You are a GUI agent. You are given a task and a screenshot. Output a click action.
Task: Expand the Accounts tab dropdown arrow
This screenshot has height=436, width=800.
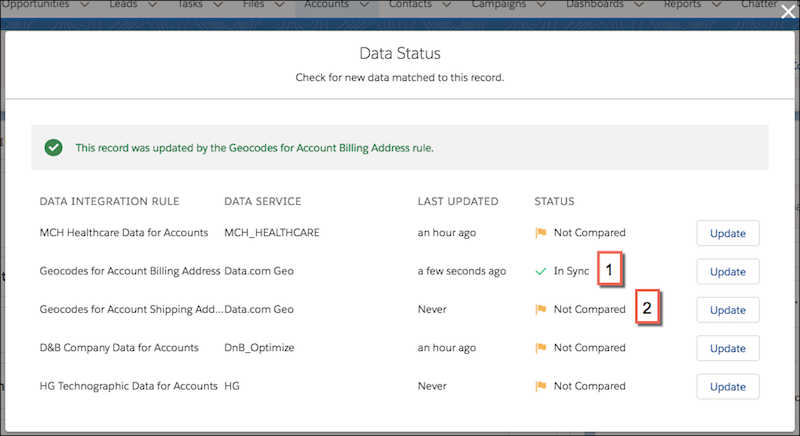(x=364, y=5)
